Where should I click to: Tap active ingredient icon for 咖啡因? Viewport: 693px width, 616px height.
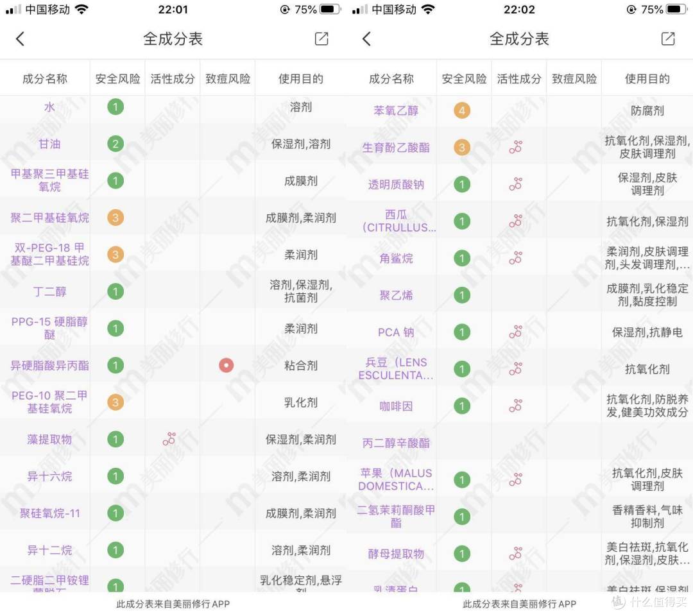tap(516, 406)
